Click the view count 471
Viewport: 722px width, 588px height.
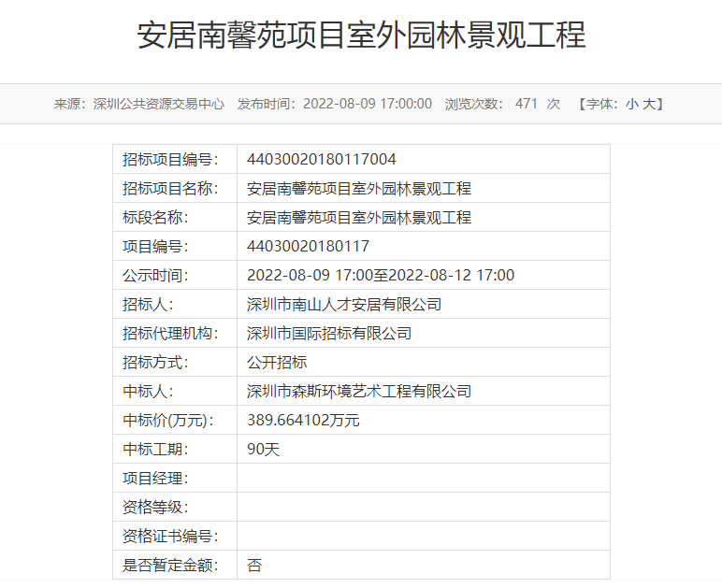[x=527, y=104]
